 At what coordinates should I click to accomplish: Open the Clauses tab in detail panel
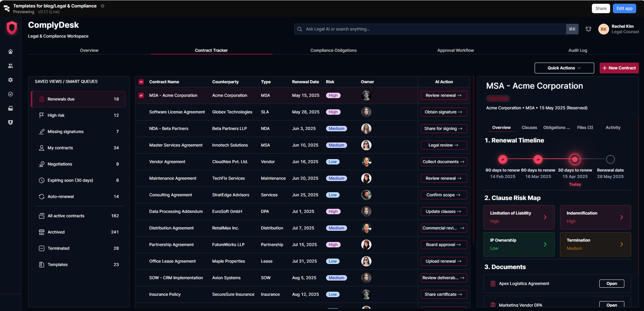tap(529, 128)
